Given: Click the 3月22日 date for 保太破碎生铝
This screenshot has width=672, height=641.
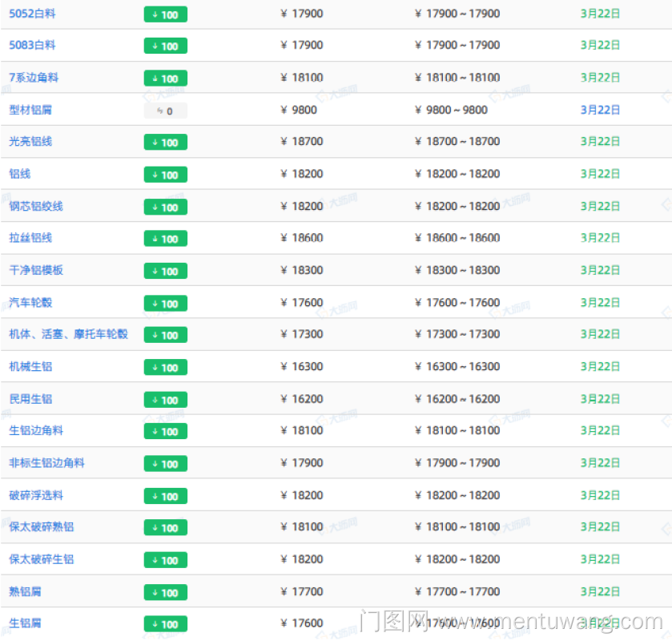Looking at the screenshot, I should tap(600, 559).
